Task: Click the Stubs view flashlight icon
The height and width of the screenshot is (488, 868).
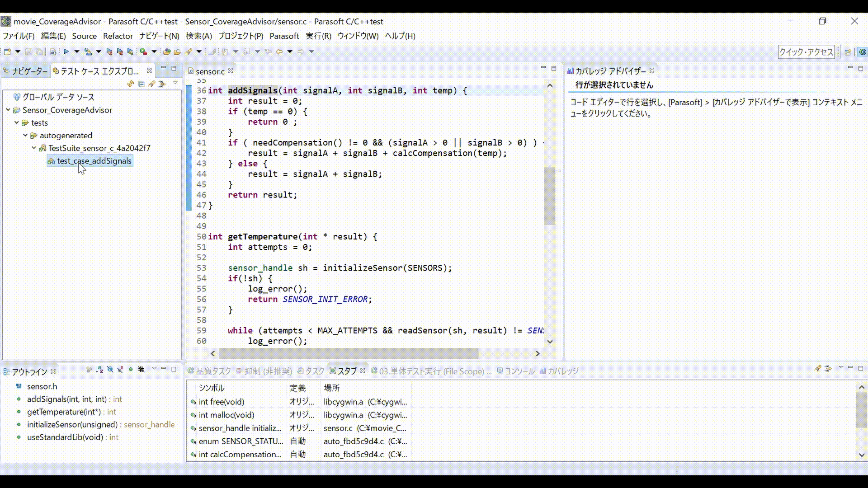Action: point(817,369)
